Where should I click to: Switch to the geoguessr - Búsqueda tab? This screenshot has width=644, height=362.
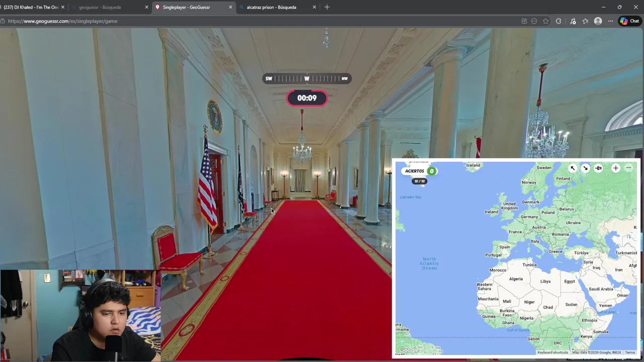(x=100, y=7)
